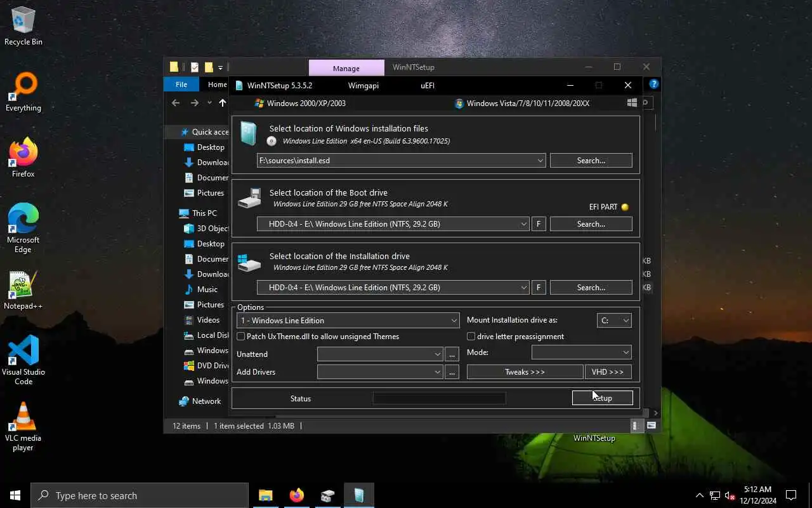812x508 pixels.
Task: Switch to Windows 2000/XP/2003 tab
Action: (300, 103)
